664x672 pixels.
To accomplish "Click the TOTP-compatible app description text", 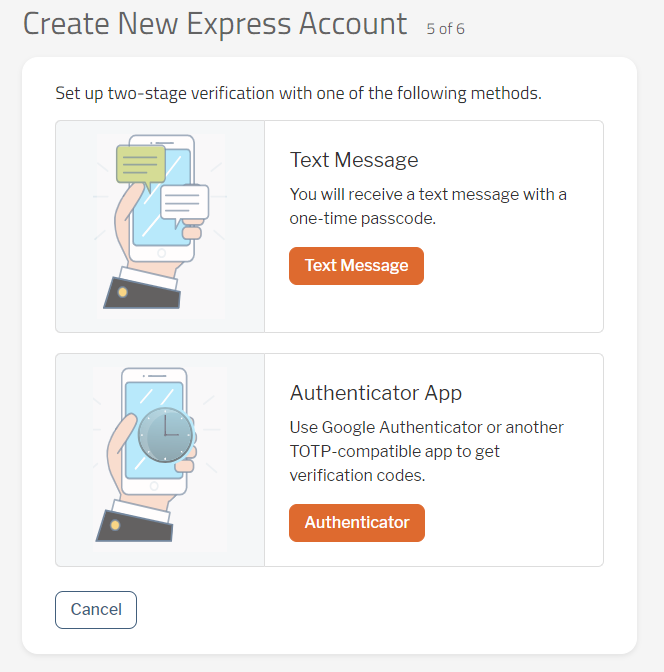I will pyautogui.click(x=427, y=451).
